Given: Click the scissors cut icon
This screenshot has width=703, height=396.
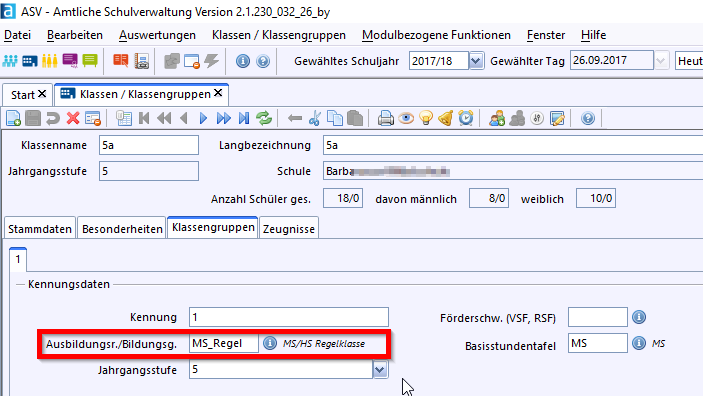Looking at the screenshot, I should (x=315, y=118).
